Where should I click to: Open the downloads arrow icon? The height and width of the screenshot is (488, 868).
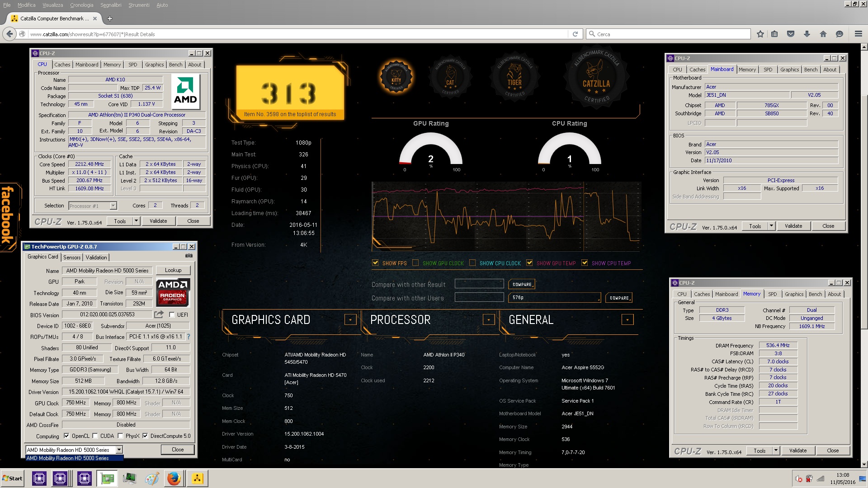807,34
